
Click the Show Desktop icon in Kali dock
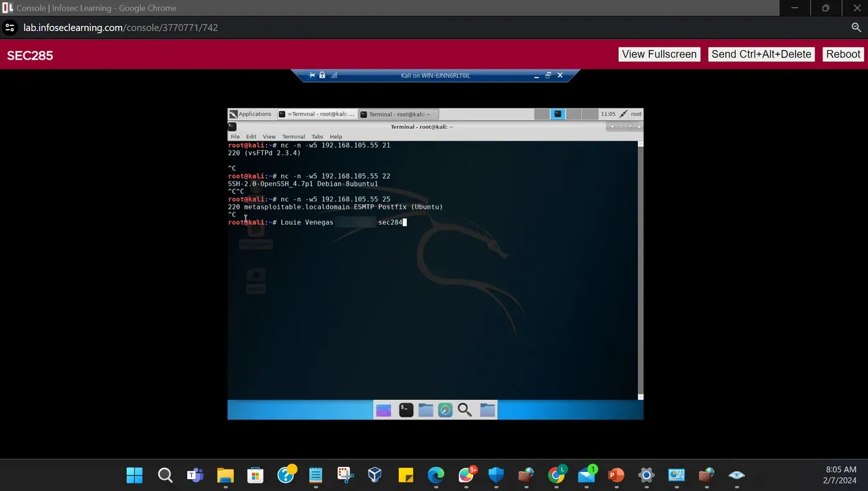384,410
